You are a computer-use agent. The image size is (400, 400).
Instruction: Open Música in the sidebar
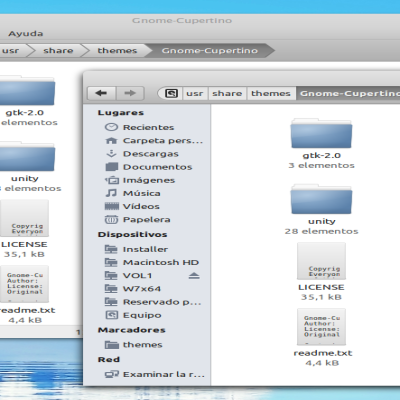[x=142, y=193]
